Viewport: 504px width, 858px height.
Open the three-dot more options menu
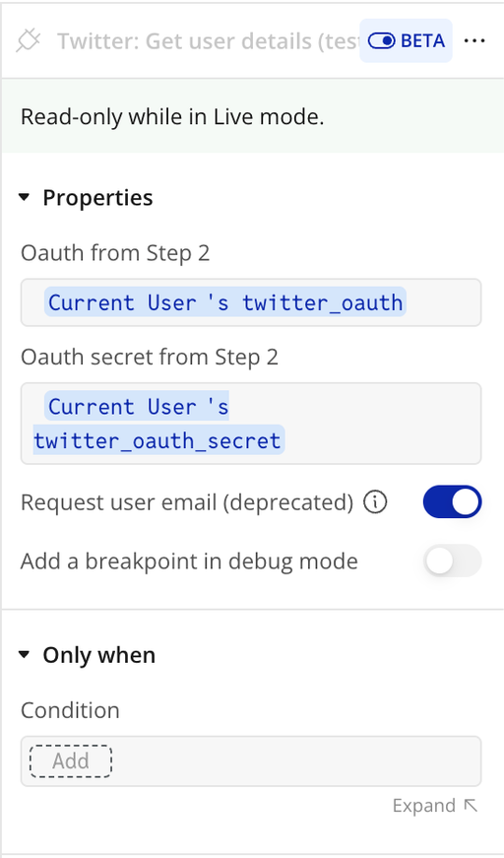coord(473,41)
